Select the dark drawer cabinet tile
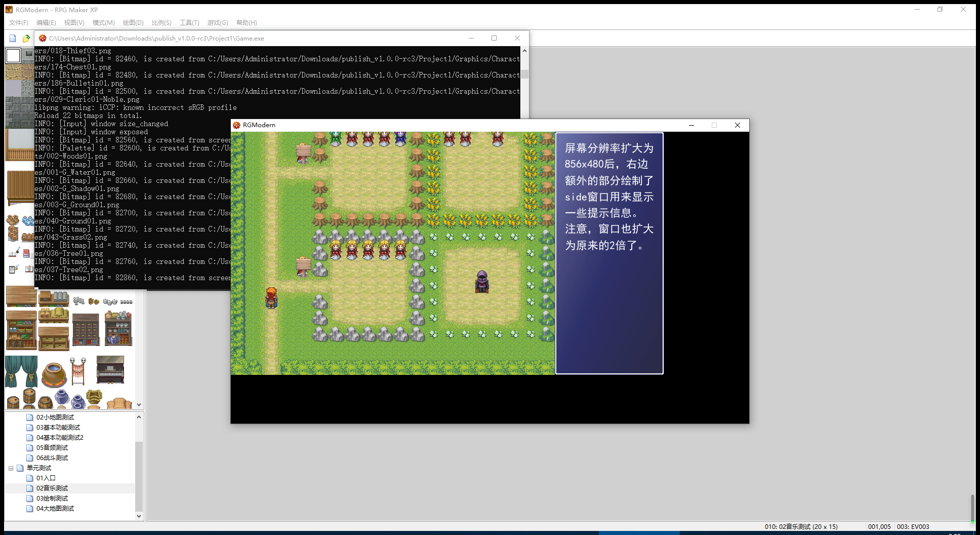Screen dimensions: 980x535 [86, 329]
